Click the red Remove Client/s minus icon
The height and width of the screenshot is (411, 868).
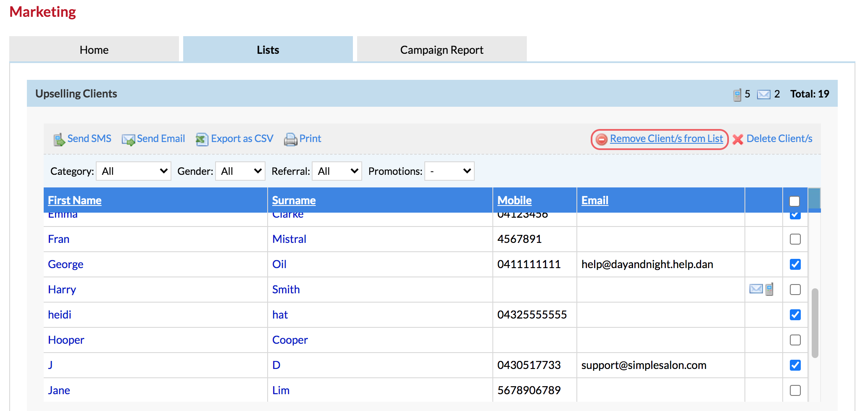coord(602,139)
